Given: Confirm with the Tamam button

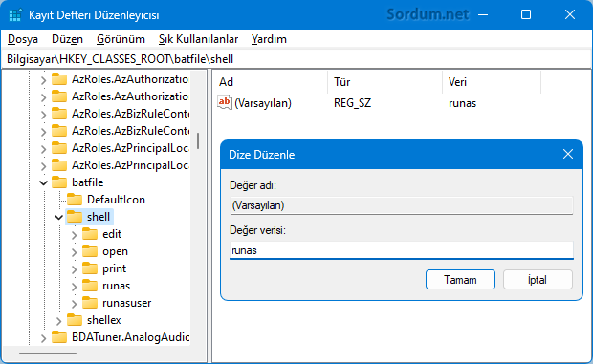Looking at the screenshot, I should pos(460,279).
